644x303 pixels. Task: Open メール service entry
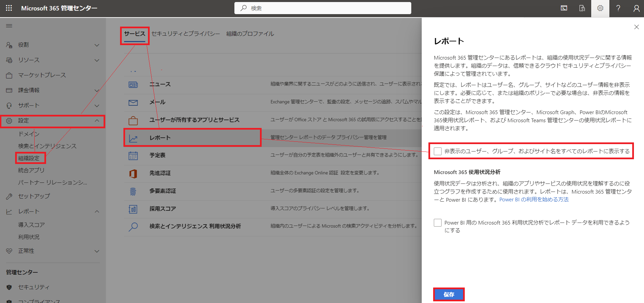157,102
